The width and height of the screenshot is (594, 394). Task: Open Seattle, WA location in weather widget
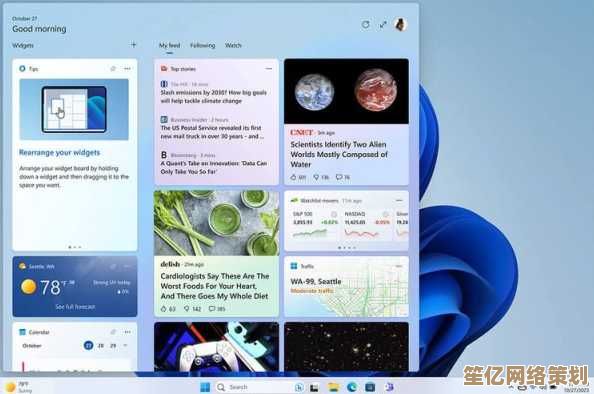click(x=41, y=267)
